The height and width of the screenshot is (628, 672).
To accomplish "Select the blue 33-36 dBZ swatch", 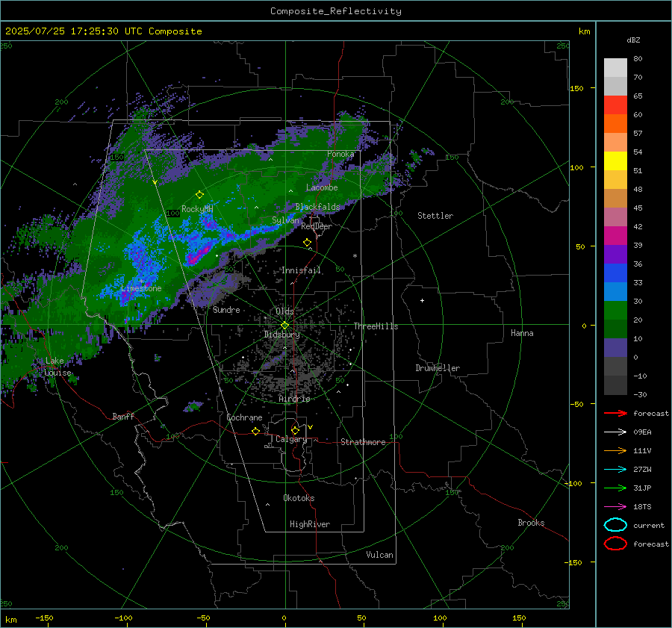I will [615, 273].
